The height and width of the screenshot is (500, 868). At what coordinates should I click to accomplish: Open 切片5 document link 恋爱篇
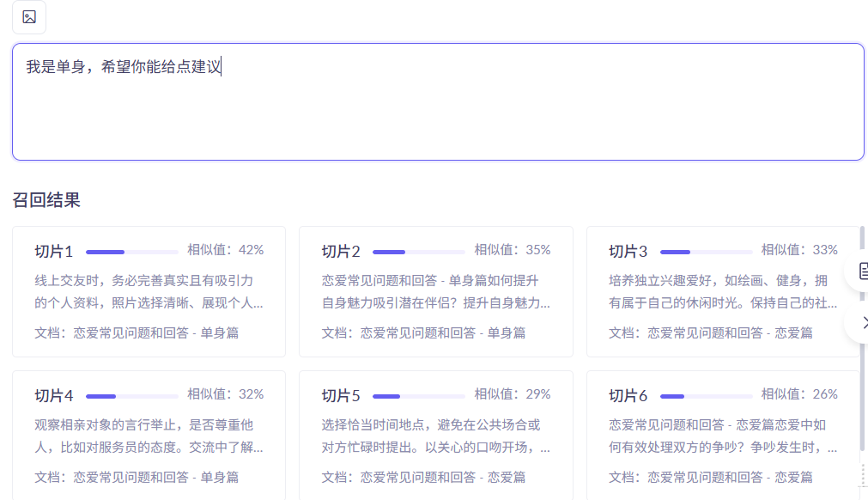click(x=423, y=478)
